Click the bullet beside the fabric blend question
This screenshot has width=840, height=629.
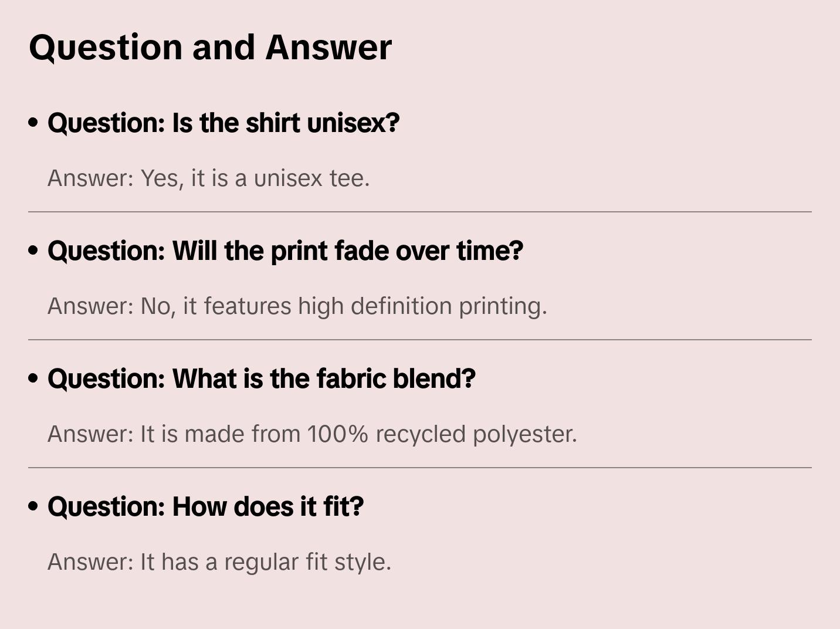[33, 379]
